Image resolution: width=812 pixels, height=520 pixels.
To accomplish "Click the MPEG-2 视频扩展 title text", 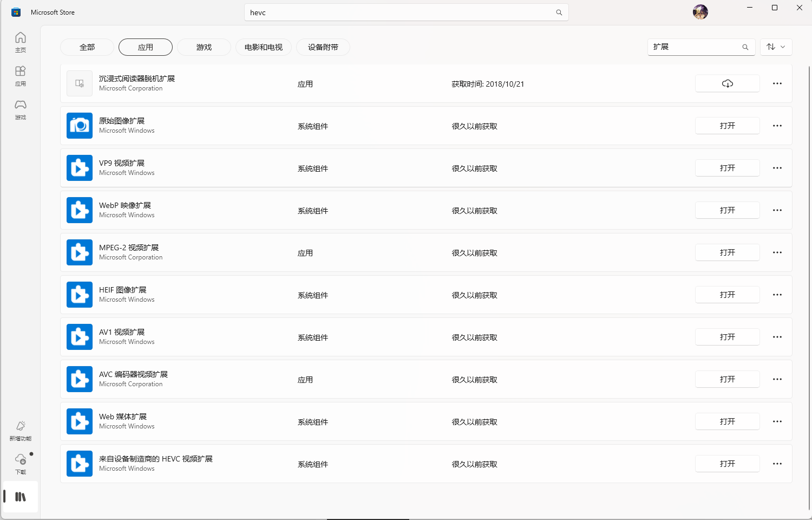I will pyautogui.click(x=129, y=248).
